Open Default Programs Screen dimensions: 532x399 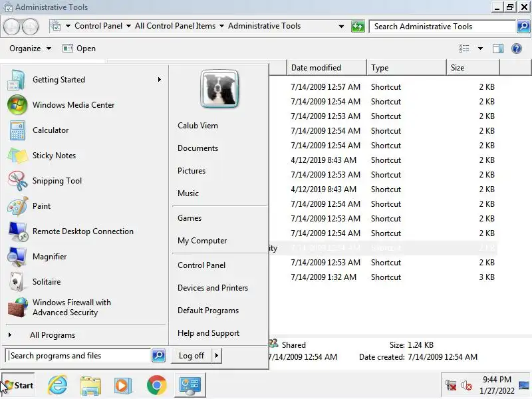208,311
